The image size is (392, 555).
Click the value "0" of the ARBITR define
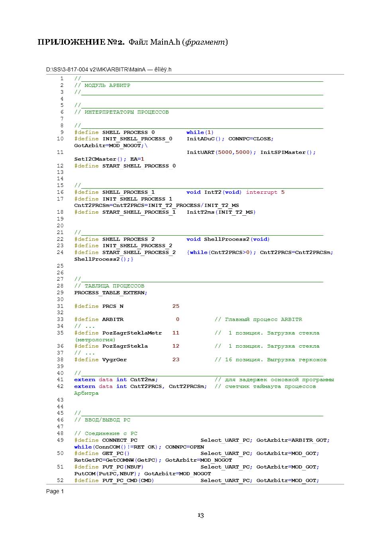tap(178, 319)
